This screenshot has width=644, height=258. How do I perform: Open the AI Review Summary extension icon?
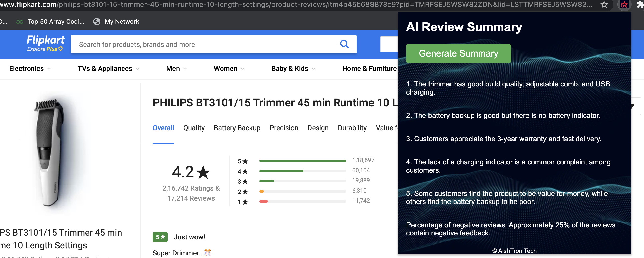pyautogui.click(x=624, y=4)
